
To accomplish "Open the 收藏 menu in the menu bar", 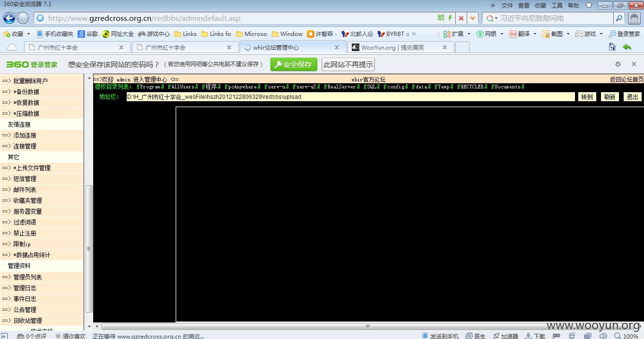I will coord(540,6).
